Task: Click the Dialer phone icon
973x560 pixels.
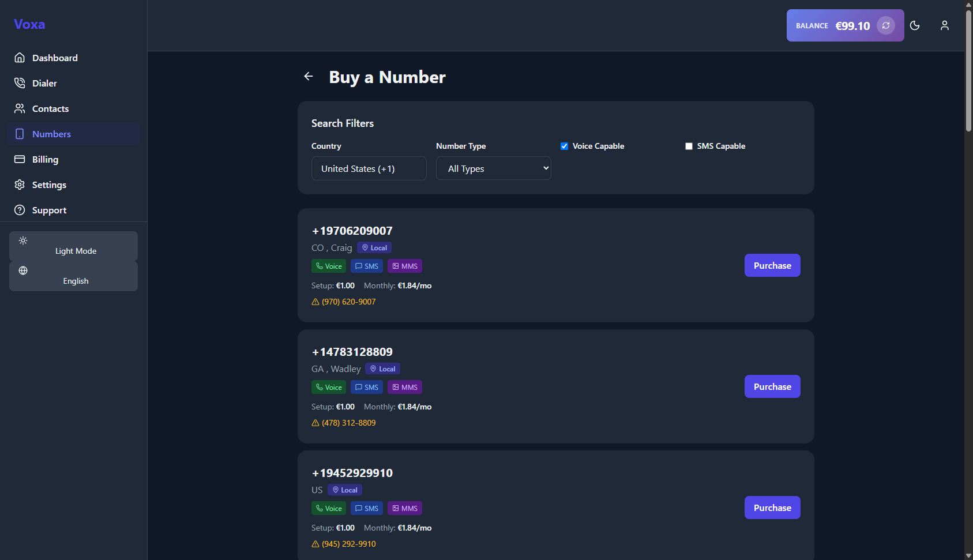Action: click(x=20, y=83)
